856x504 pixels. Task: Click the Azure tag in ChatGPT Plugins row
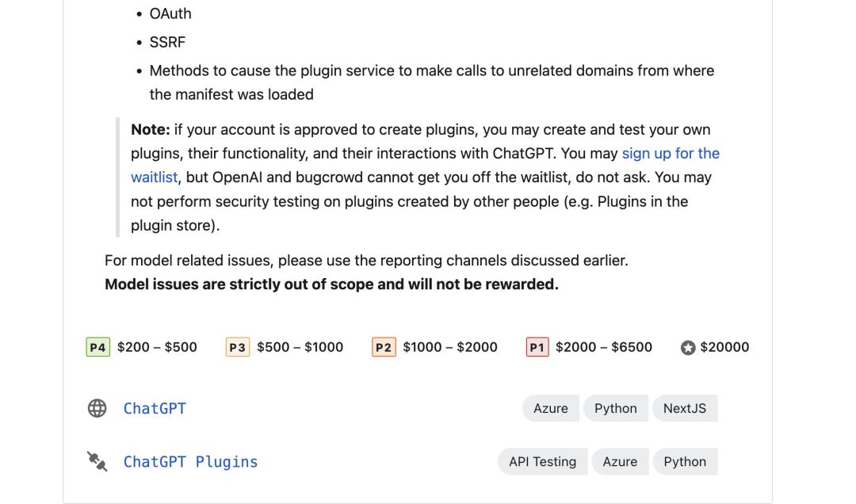pos(619,461)
